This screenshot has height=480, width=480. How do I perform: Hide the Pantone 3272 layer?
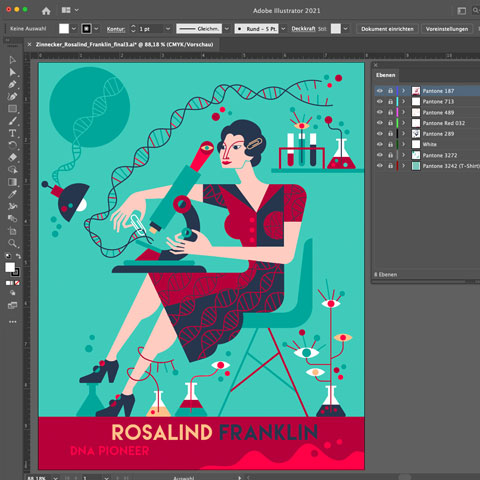[x=380, y=155]
